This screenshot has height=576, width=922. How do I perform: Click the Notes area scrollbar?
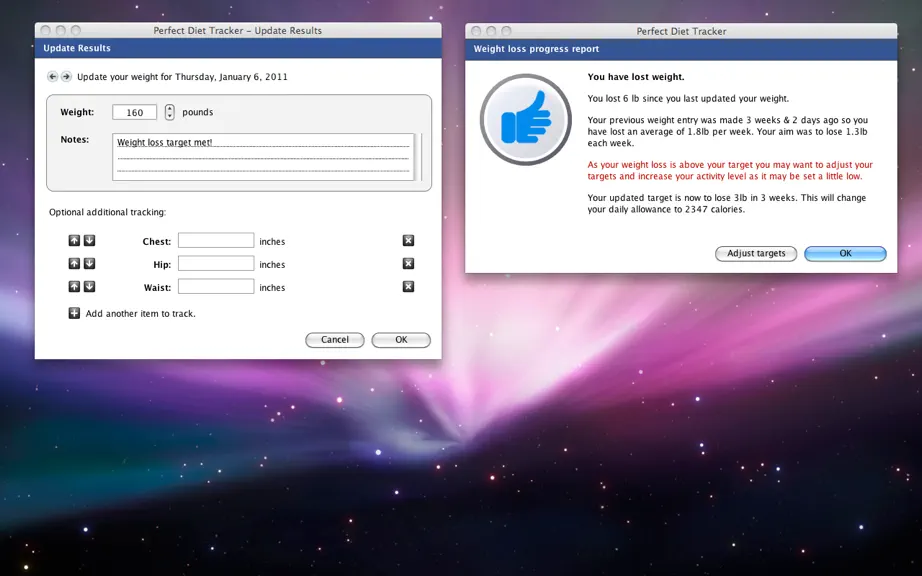tap(419, 157)
